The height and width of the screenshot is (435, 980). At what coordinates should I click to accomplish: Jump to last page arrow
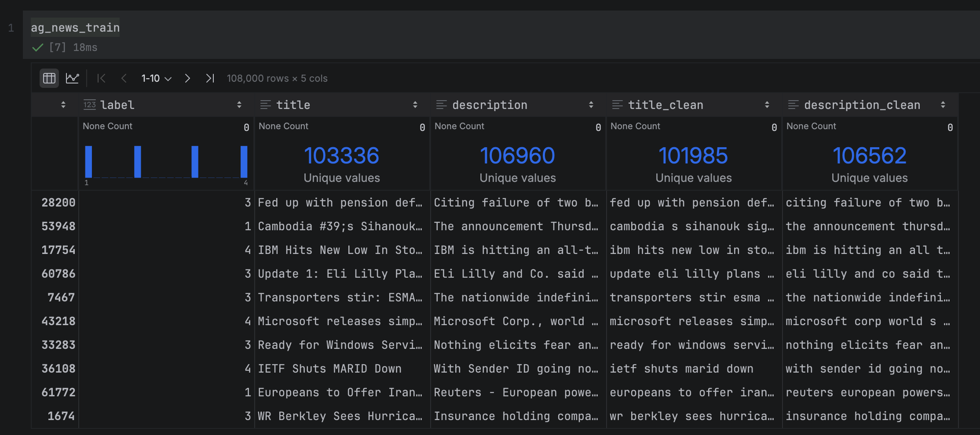(210, 78)
